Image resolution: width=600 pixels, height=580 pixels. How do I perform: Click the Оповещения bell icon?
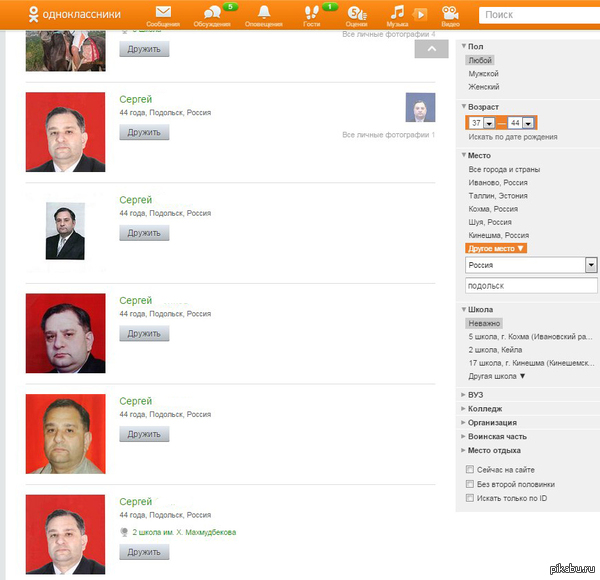[263, 13]
